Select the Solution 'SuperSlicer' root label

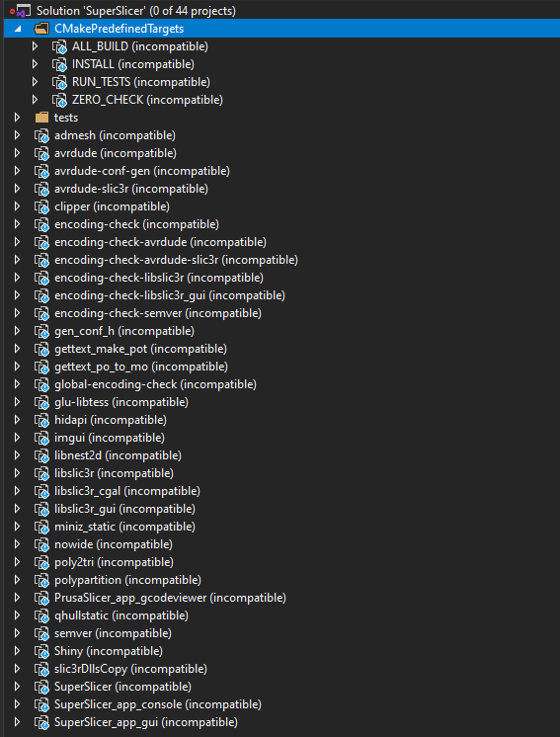click(x=136, y=10)
